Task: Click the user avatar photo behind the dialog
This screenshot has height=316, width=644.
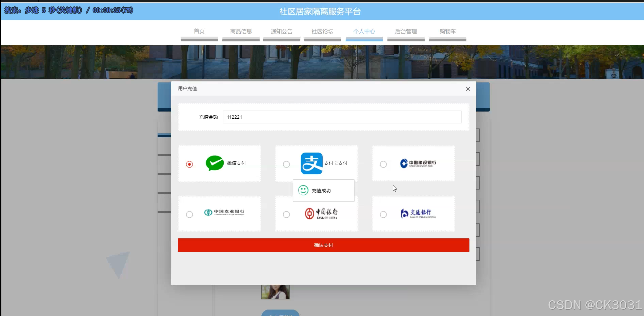Action: (x=276, y=292)
